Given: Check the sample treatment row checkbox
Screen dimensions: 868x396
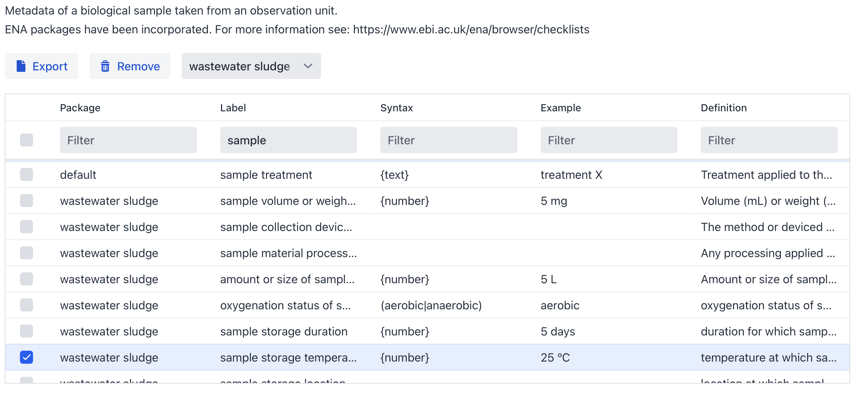Looking at the screenshot, I should [26, 174].
